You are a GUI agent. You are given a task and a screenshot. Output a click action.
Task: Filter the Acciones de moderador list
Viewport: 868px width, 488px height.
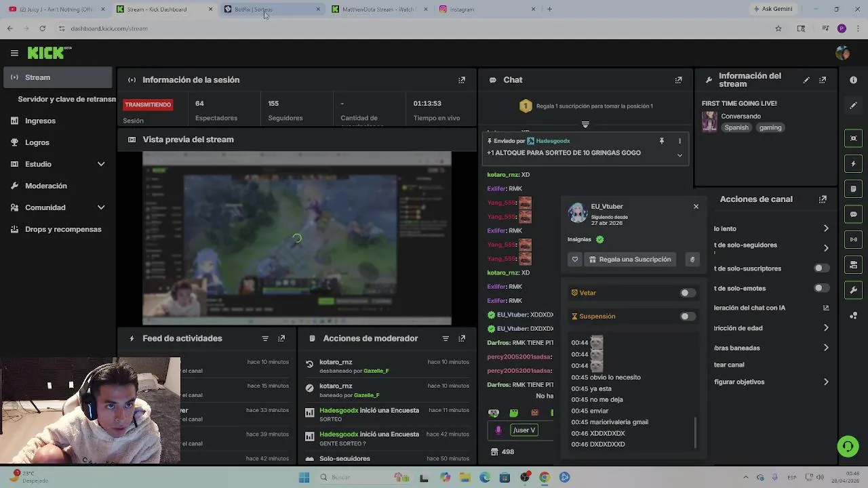[446, 338]
